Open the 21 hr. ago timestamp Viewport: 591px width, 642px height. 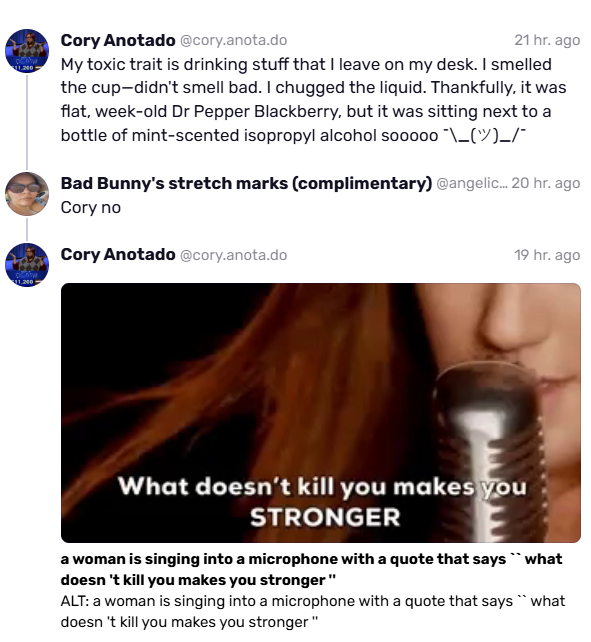(x=547, y=40)
